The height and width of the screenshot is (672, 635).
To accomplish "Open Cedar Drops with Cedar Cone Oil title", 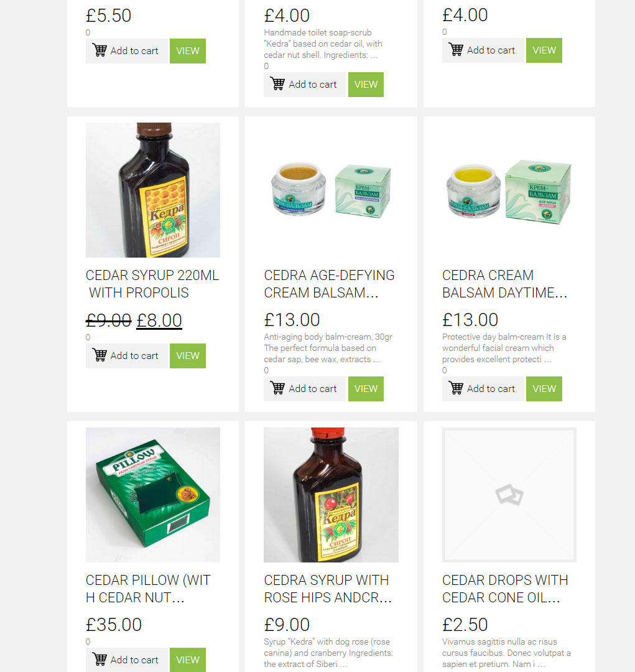I will (505, 589).
